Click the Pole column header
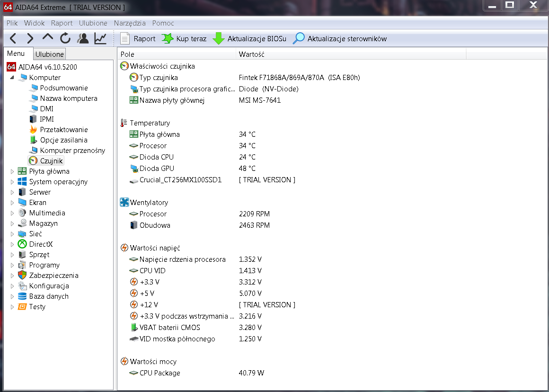The height and width of the screenshot is (392, 549). [177, 54]
